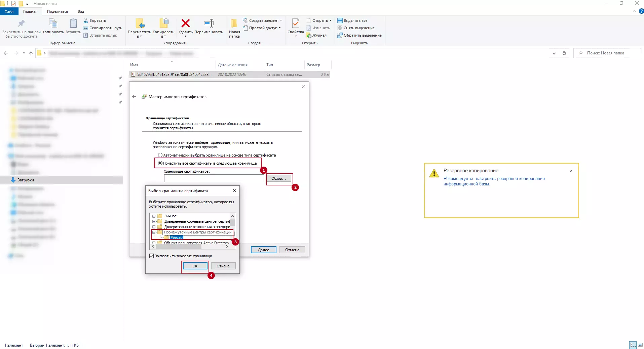Choose Выделить все in the ribbon
644x349 pixels.
point(352,20)
